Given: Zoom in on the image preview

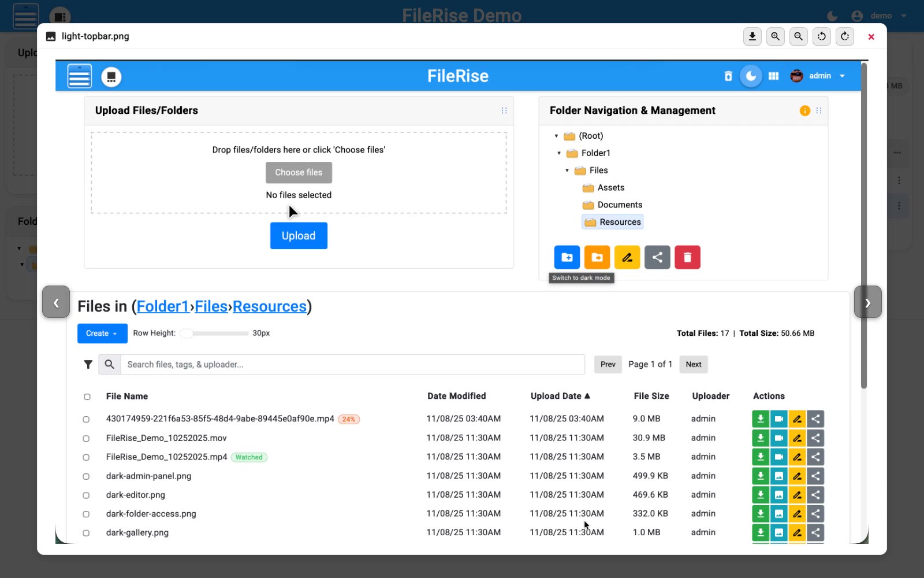Looking at the screenshot, I should pos(775,36).
